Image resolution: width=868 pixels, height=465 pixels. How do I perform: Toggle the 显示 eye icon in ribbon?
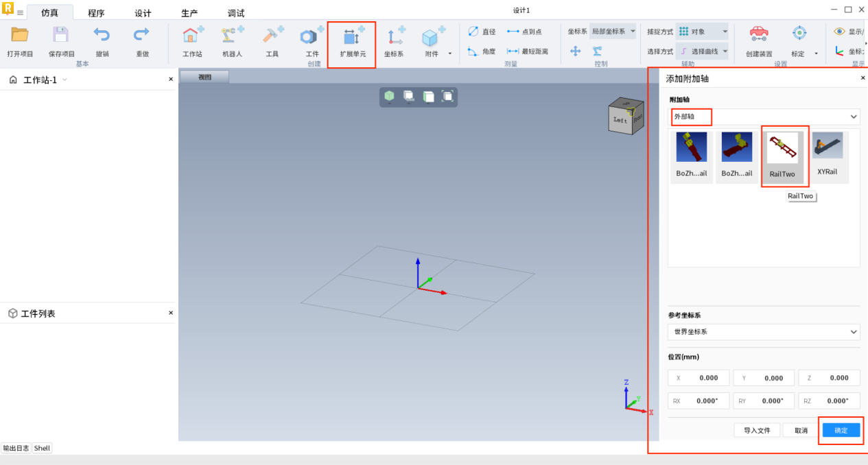coord(839,32)
